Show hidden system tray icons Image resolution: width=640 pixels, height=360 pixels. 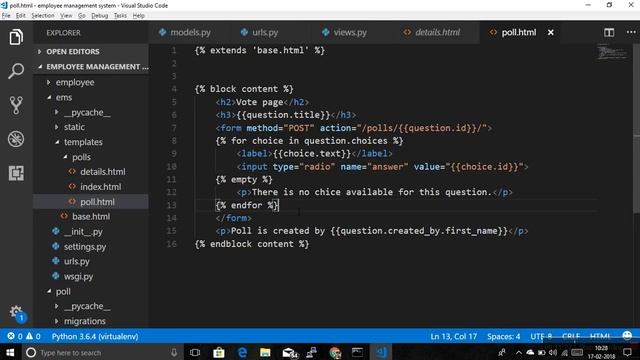(518, 353)
